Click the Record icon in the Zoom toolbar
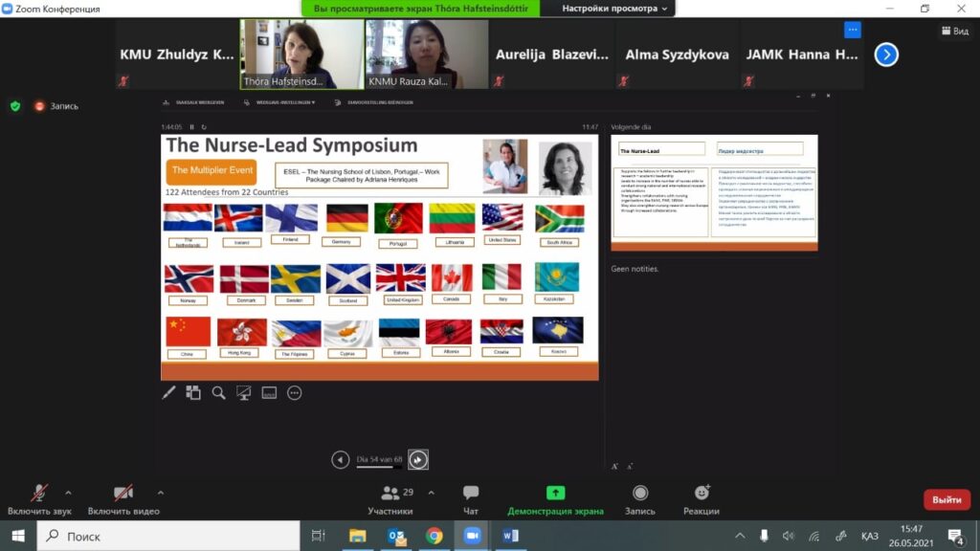Viewport: 980px width, 551px height. point(640,494)
